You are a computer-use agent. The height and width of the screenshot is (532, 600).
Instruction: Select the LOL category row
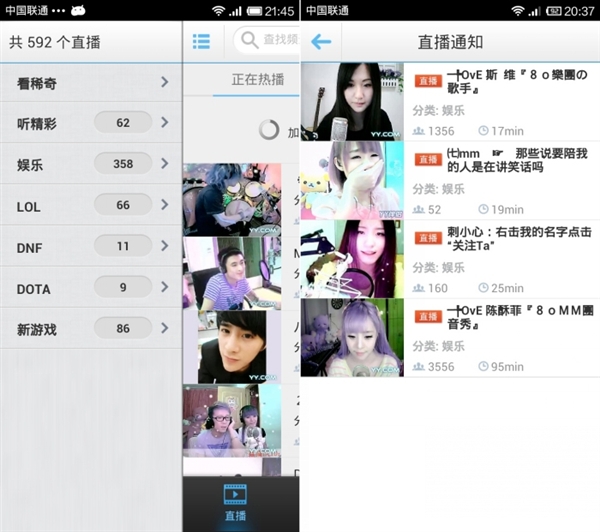click(90, 205)
